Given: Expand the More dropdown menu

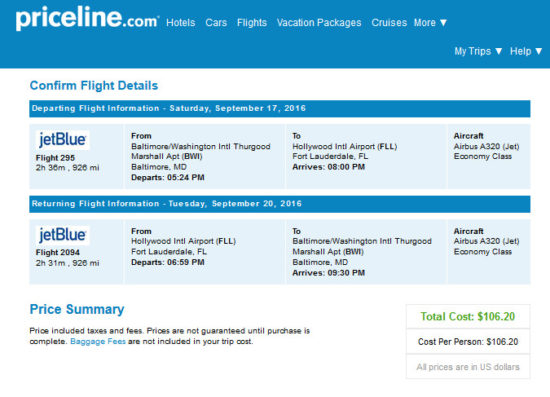Looking at the screenshot, I should (430, 23).
